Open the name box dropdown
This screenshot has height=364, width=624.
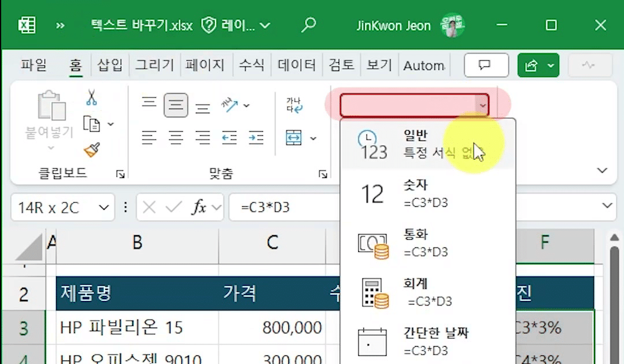pyautogui.click(x=104, y=207)
